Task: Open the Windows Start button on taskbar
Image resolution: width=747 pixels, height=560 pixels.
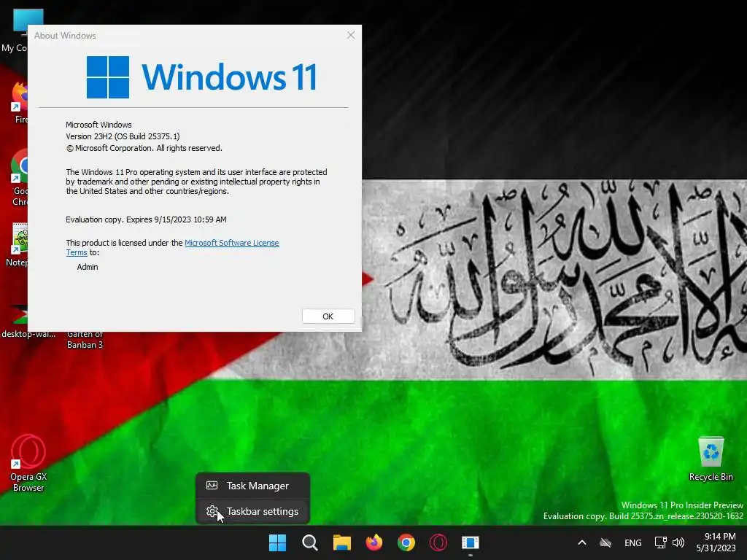Action: pos(277,542)
